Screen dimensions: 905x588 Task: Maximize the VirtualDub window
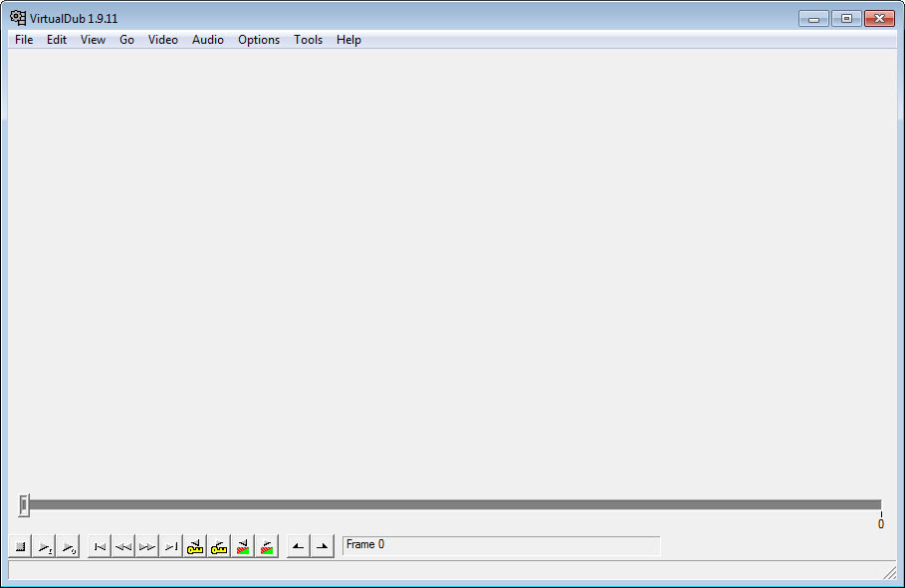(846, 19)
